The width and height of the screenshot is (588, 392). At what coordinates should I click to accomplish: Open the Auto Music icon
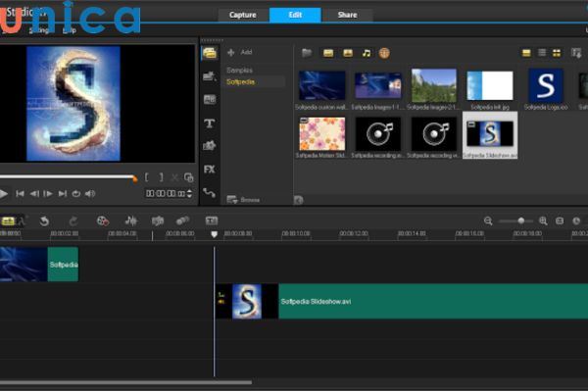pyautogui.click(x=158, y=220)
